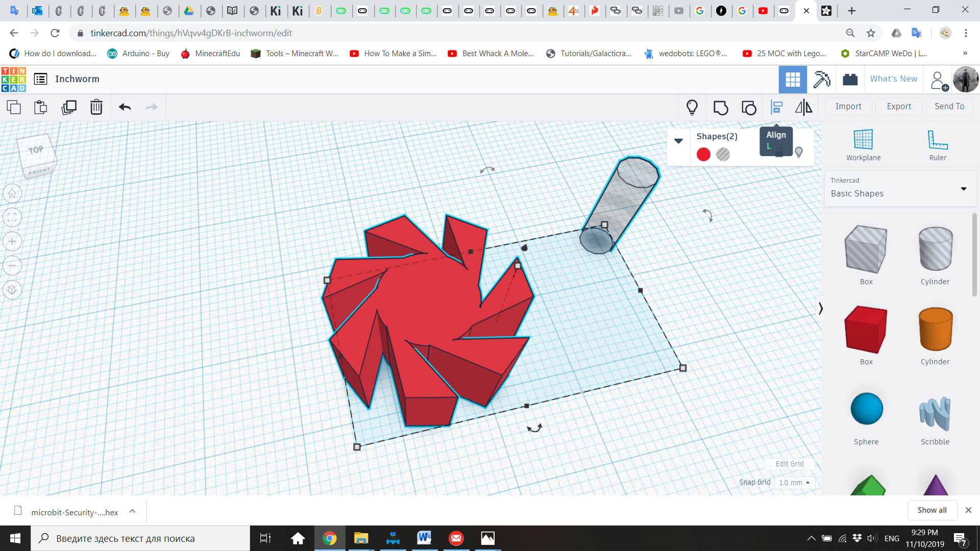
Task: Open Snap Grid 1.0 mm dropdown
Action: pos(794,483)
